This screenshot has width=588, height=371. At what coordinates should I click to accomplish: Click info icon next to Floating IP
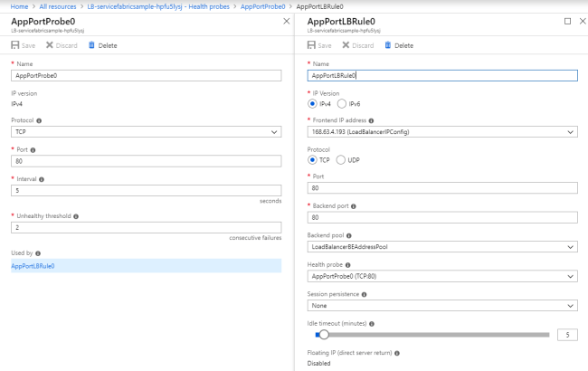397,354
